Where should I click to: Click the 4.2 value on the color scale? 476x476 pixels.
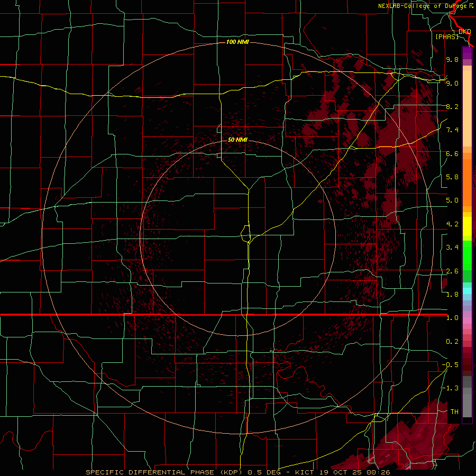click(x=452, y=224)
